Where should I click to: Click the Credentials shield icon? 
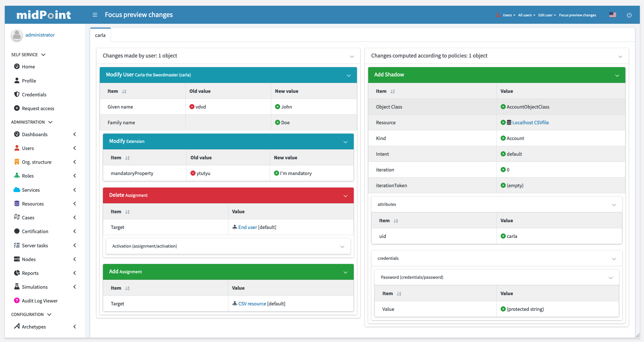[x=17, y=94]
